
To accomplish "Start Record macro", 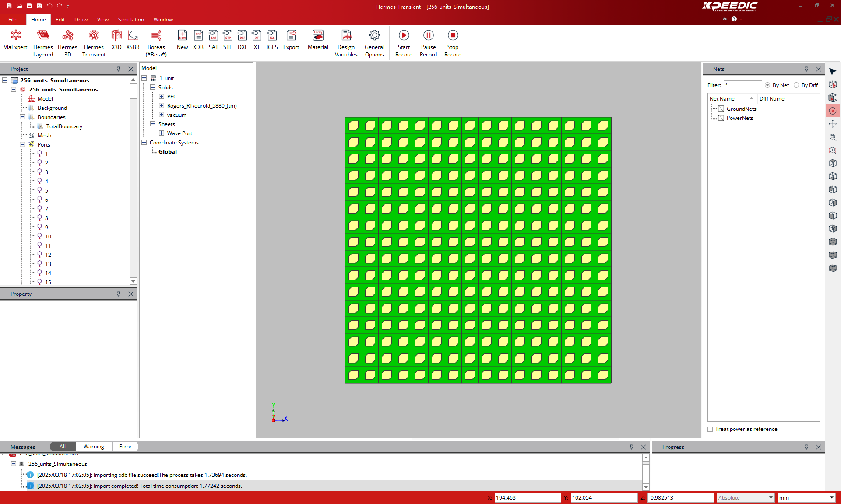I will pyautogui.click(x=404, y=43).
